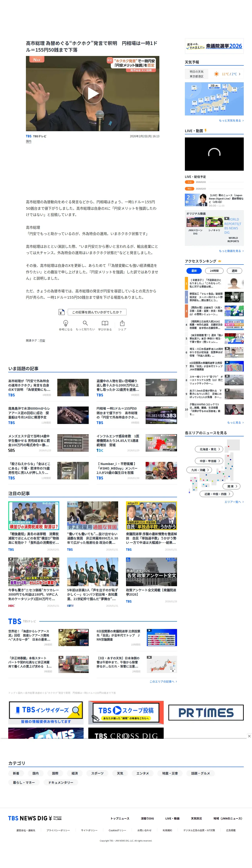Open the 朝のニュース Japan News Digest live item
The height and width of the screenshot is (868, 252).
click(214, 200)
